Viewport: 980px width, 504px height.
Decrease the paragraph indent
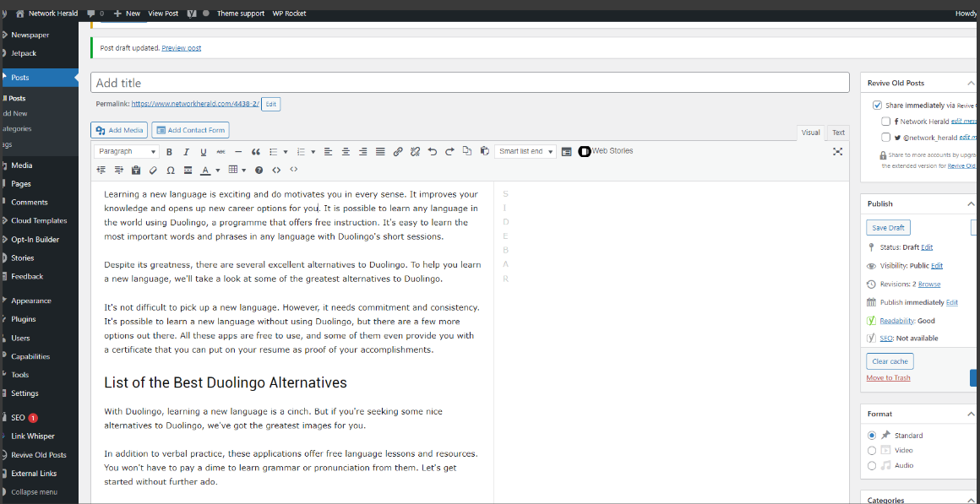tap(101, 170)
